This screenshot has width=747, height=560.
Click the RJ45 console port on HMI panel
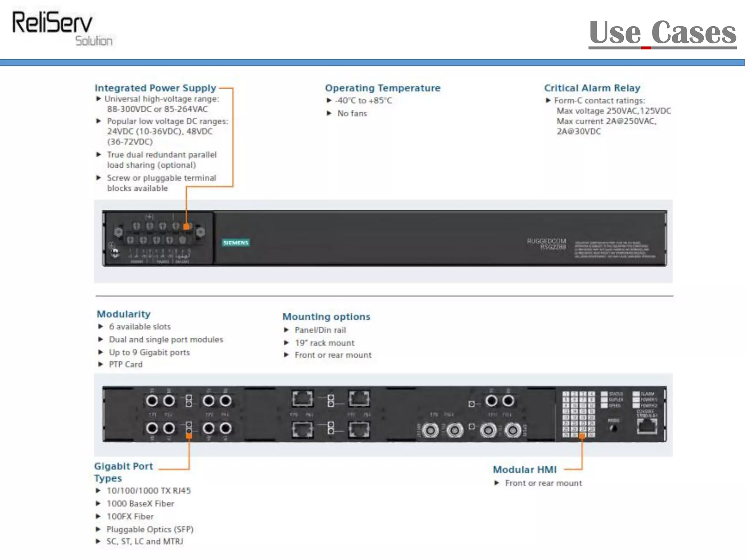(647, 426)
